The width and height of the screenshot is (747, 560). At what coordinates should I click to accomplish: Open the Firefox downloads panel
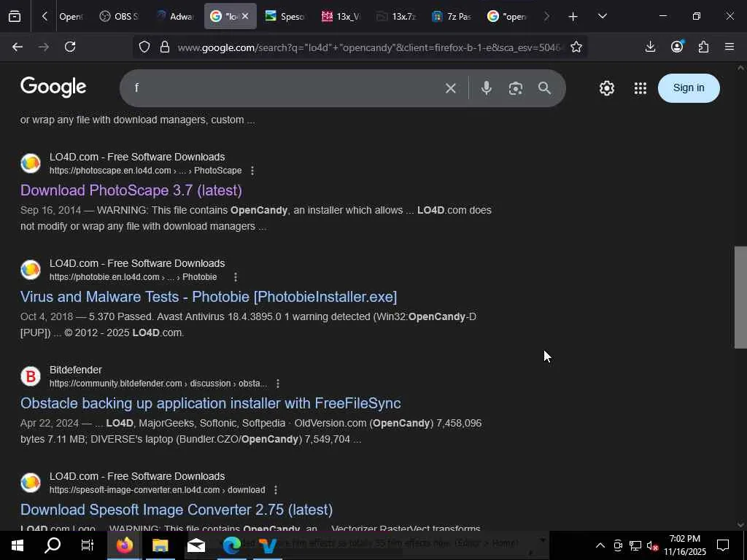click(650, 47)
